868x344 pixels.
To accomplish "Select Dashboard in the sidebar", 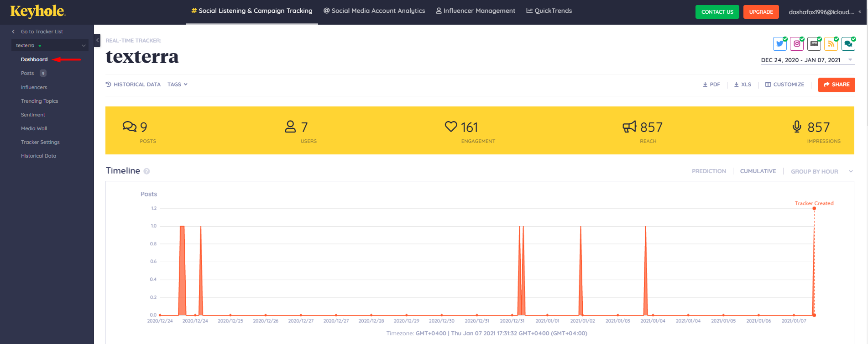I will (x=34, y=59).
